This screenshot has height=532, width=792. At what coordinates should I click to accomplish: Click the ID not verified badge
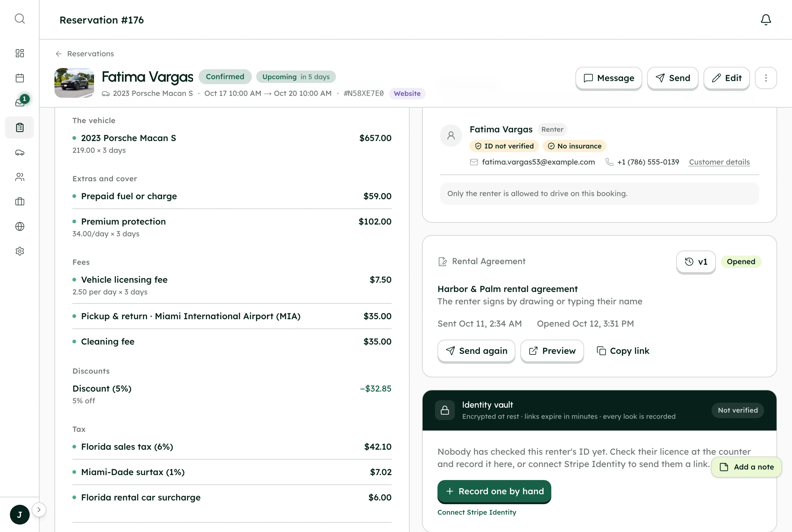[504, 146]
